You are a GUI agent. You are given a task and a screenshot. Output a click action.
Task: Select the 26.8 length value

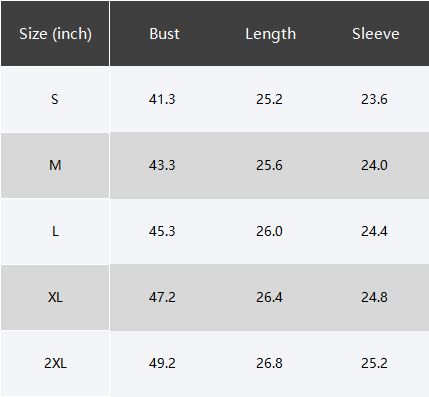tap(269, 363)
